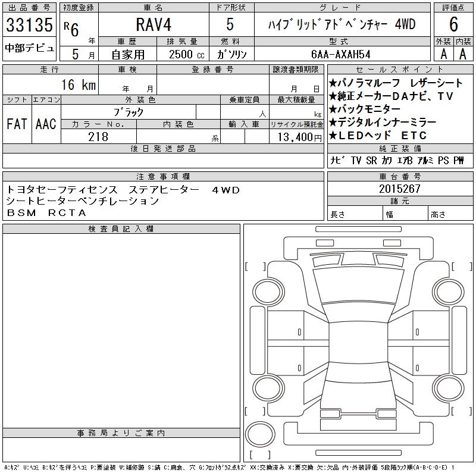Click vehicle history 自家用
Image resolution: width=476 pixels, height=476 pixels.
[128, 55]
